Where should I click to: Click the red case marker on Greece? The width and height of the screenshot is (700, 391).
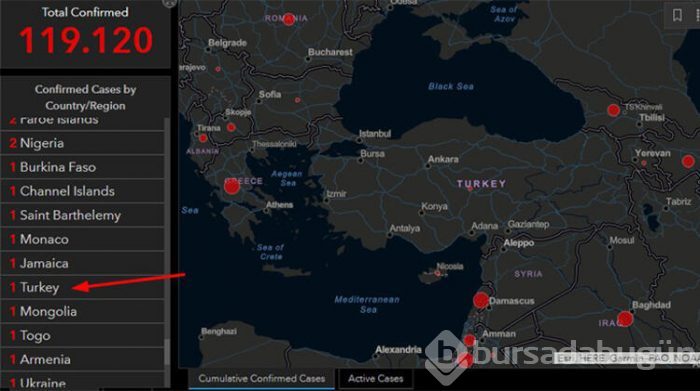click(x=232, y=186)
